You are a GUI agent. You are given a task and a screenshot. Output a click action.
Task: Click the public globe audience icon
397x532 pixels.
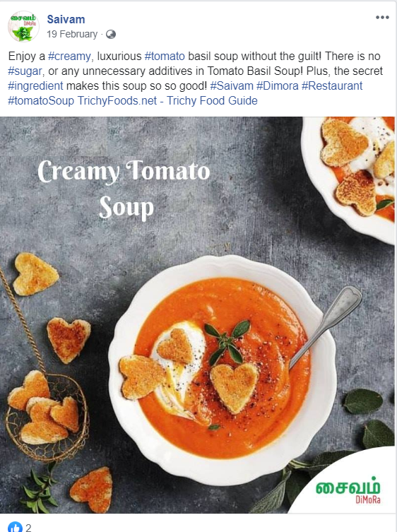111,35
